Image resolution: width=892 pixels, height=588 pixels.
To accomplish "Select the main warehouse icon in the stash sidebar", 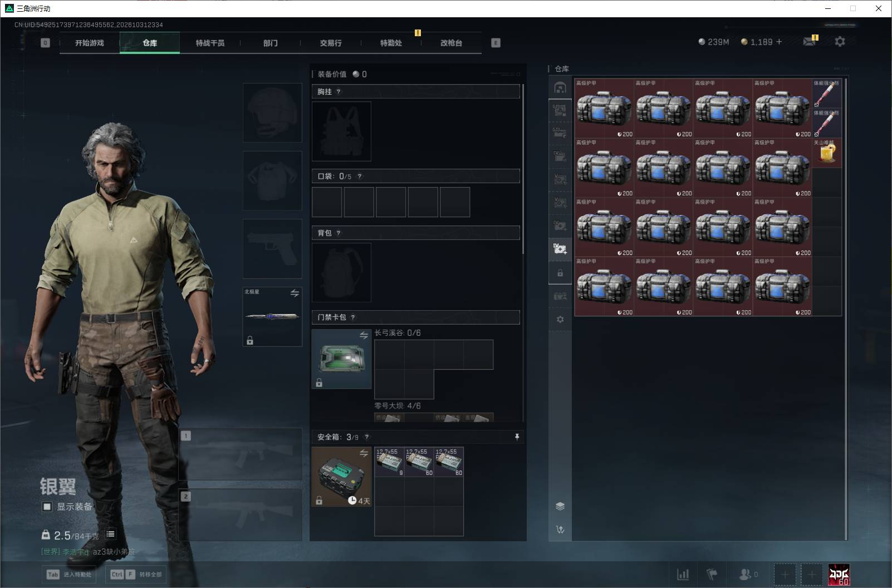I will point(560,88).
